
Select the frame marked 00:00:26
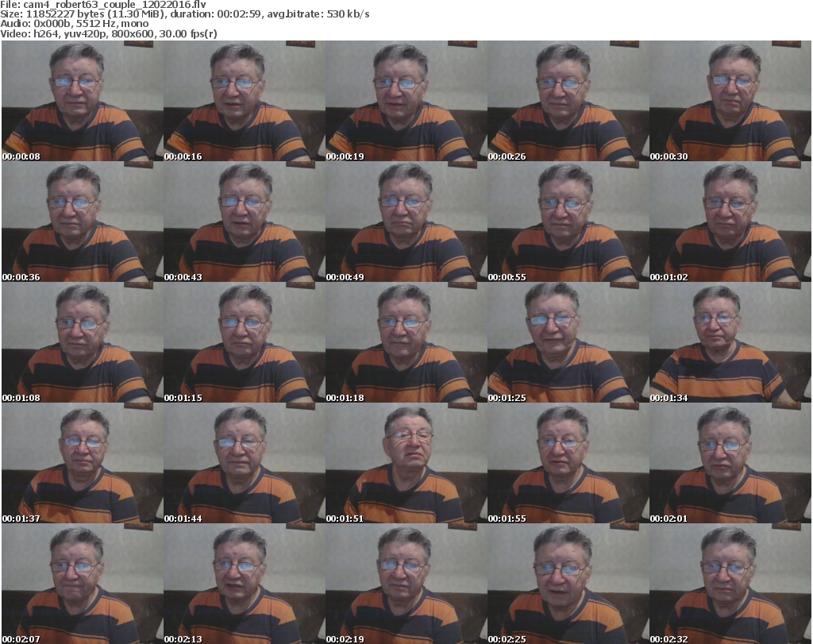click(568, 101)
